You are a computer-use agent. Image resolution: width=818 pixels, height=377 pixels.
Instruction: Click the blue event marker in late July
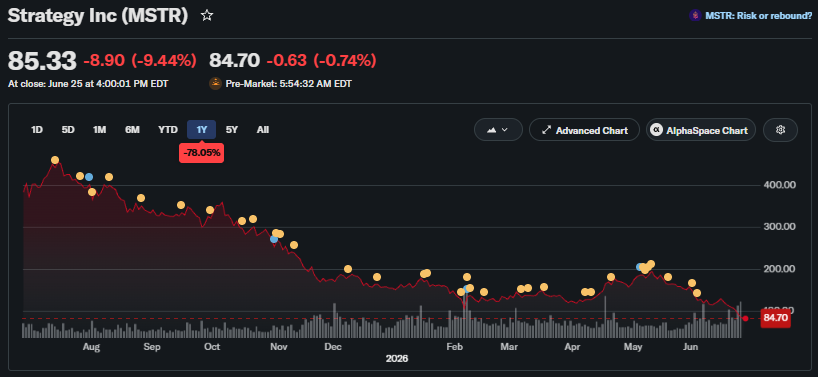[89, 177]
